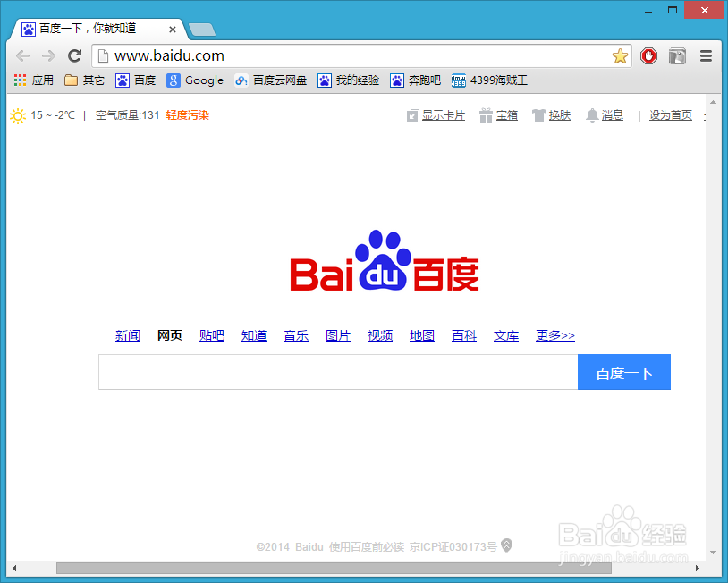Open the 奔跑吧 bookmark

pyautogui.click(x=415, y=80)
